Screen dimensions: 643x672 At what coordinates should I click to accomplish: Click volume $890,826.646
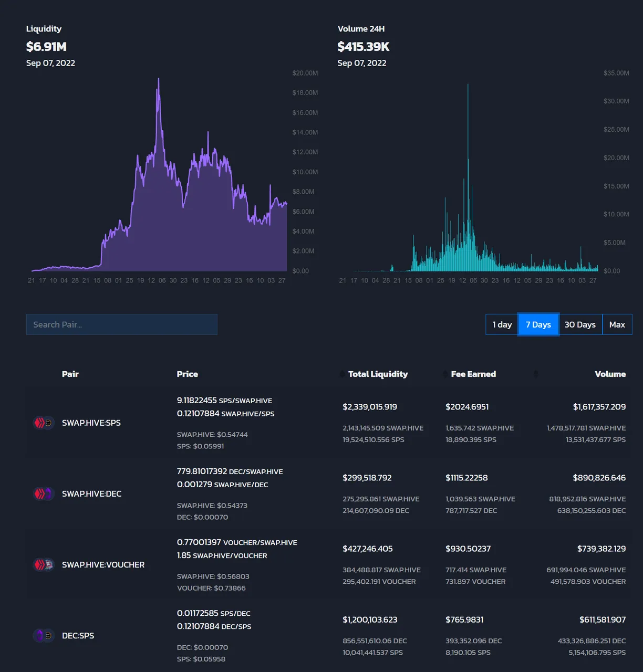point(599,478)
